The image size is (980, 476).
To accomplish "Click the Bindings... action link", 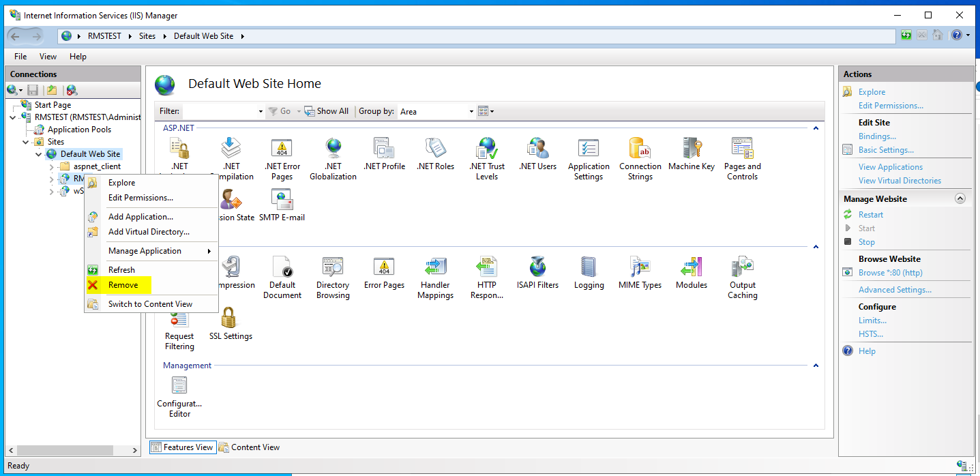I will tap(877, 136).
